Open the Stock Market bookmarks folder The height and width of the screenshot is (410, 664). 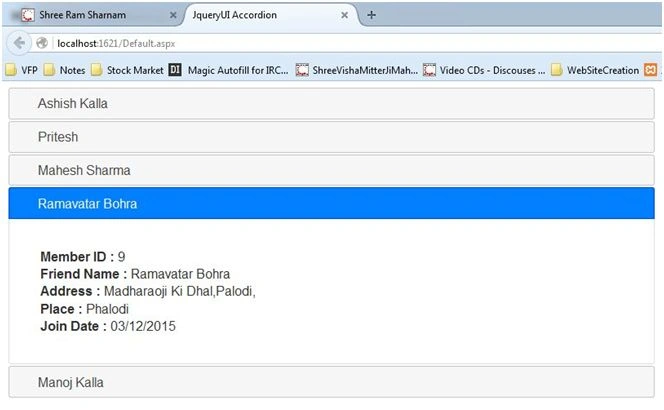pyautogui.click(x=127, y=70)
